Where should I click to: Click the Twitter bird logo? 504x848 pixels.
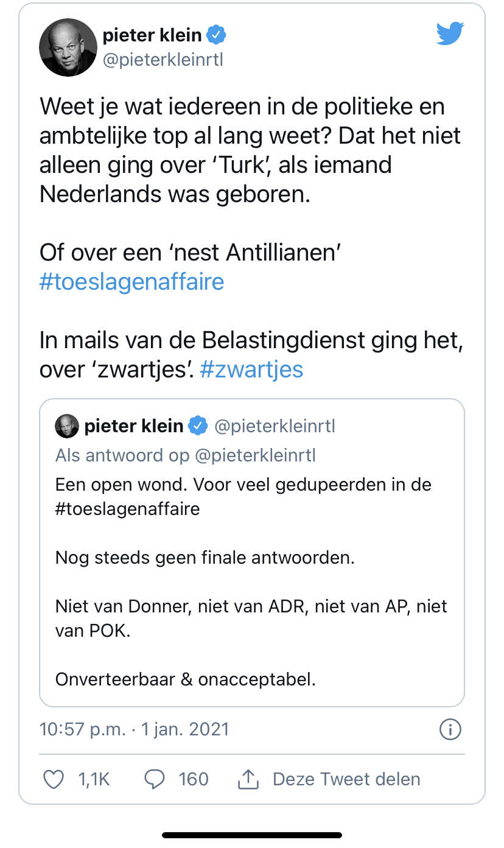point(450,33)
